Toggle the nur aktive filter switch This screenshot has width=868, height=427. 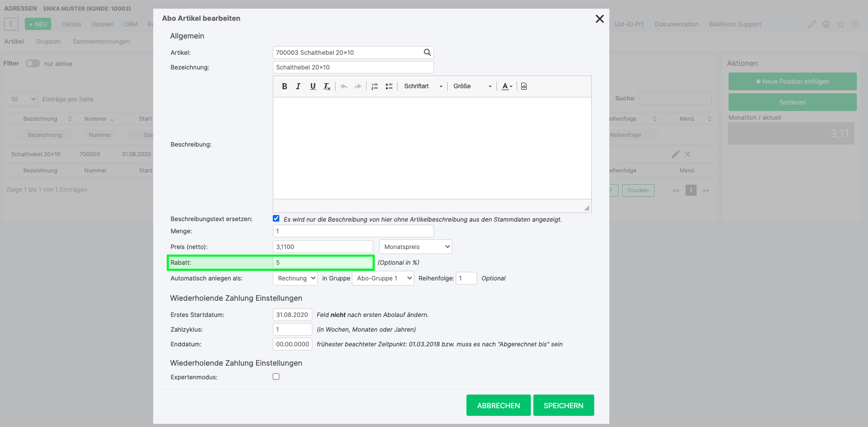pos(33,63)
